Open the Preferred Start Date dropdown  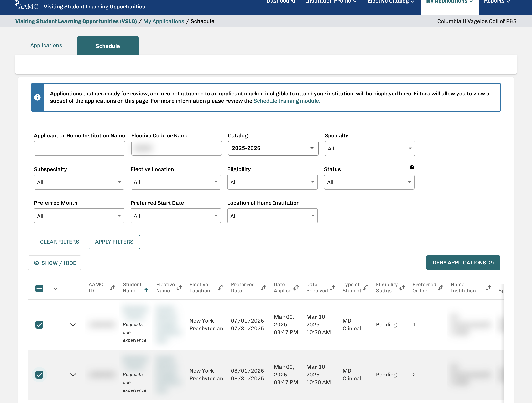(176, 216)
